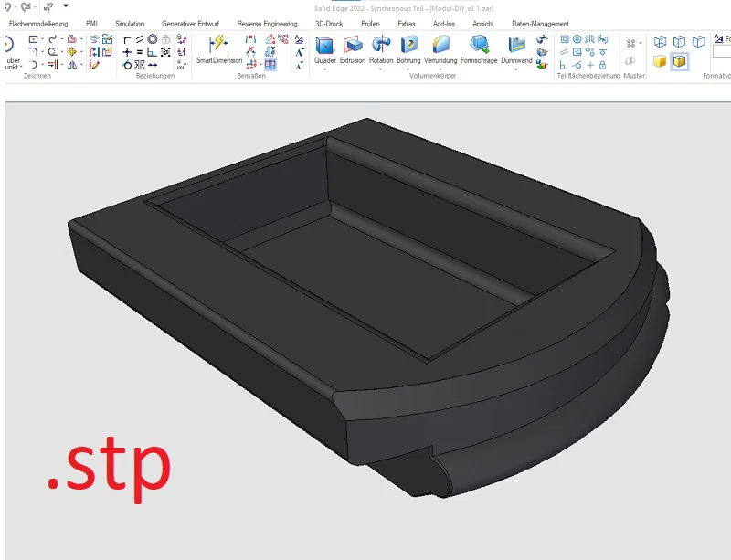Expand the dropdown under the Quader tool
This screenshot has width=731, height=560.
coord(324,69)
